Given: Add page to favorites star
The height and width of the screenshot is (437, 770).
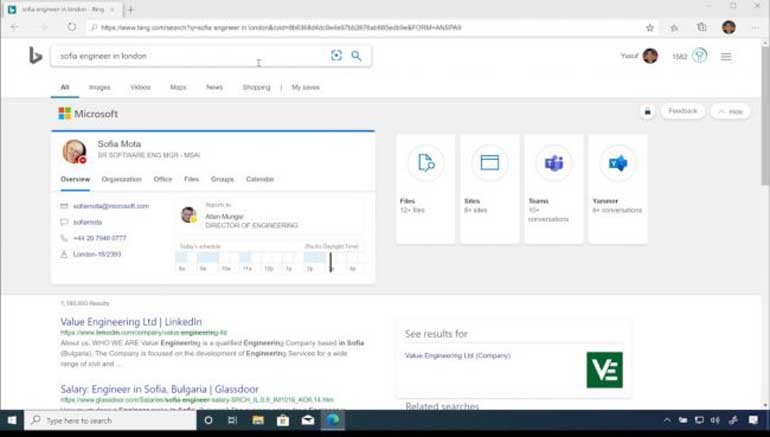Looking at the screenshot, I should point(650,28).
